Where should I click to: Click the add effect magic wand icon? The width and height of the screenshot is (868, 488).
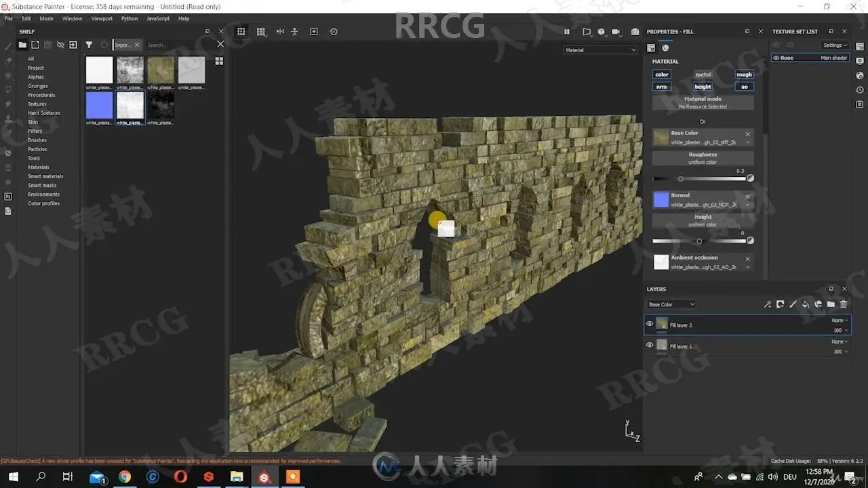tap(768, 304)
